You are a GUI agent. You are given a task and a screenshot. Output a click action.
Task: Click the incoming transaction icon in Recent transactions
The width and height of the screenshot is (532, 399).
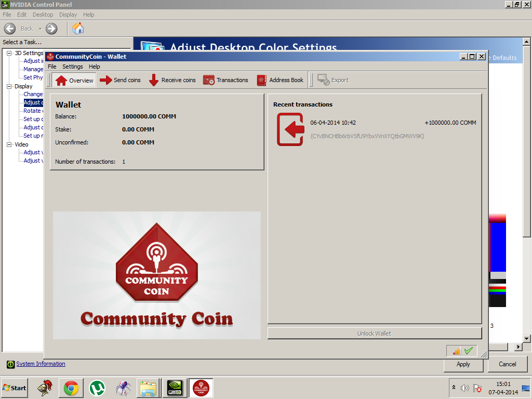(290, 129)
